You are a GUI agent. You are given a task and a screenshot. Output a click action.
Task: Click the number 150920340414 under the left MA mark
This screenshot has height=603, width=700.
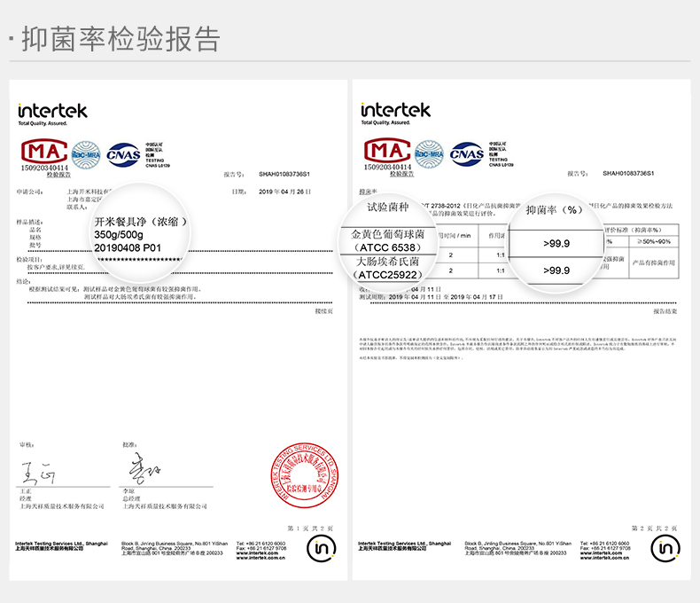point(44,168)
